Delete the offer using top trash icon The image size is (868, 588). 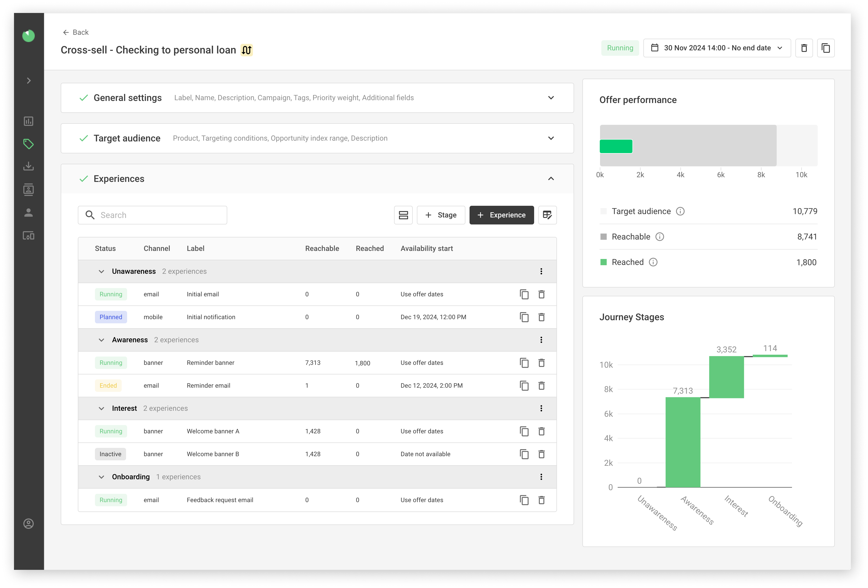pyautogui.click(x=804, y=48)
